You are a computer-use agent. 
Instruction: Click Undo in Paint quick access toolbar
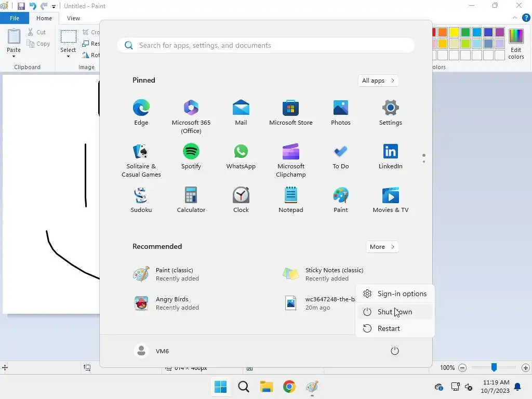[33, 6]
